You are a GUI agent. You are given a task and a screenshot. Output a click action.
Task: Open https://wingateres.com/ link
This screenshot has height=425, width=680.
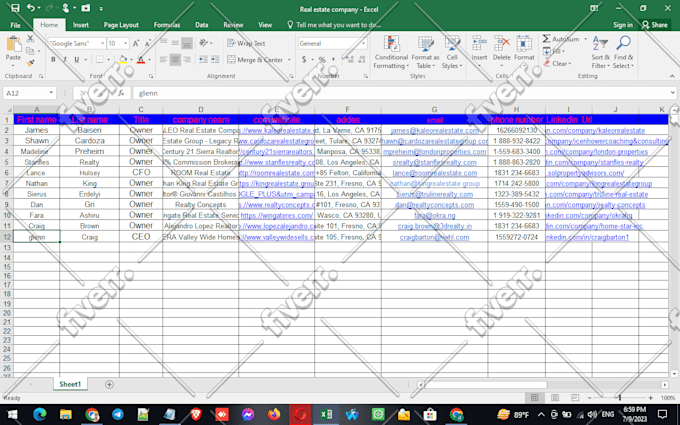tap(276, 215)
